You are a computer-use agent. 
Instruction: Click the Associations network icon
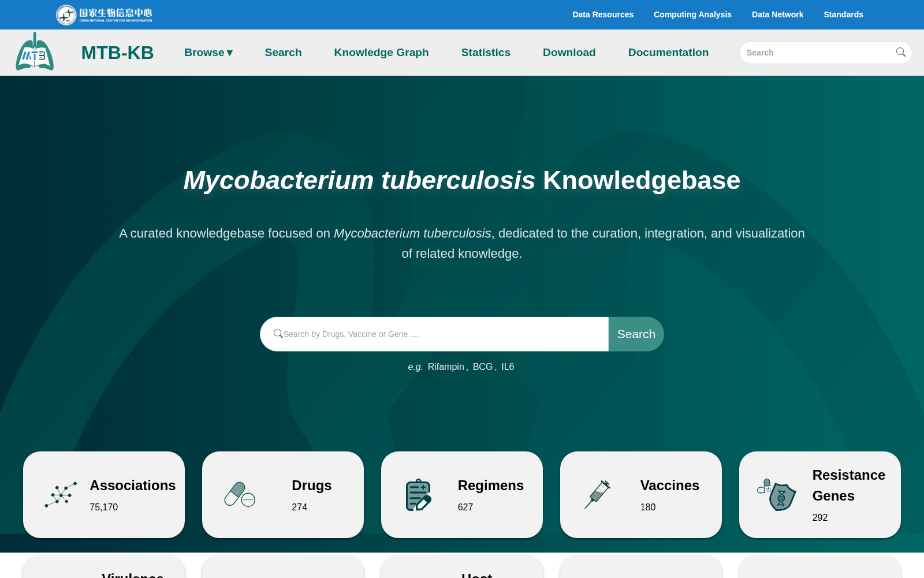point(61,495)
